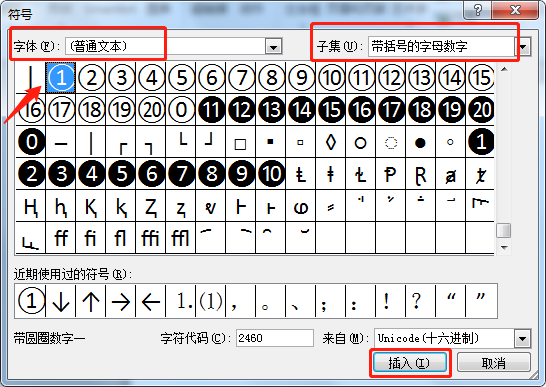The image size is (546, 387).
Task: Pick the white square symbol
Action: point(241,142)
